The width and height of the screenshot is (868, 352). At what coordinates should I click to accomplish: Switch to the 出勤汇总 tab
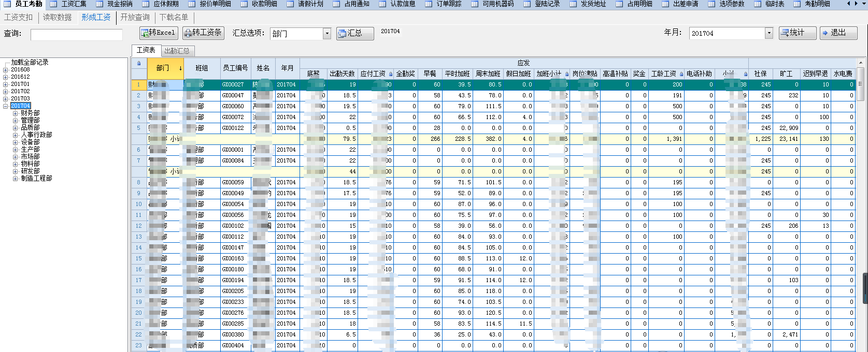[x=177, y=51]
